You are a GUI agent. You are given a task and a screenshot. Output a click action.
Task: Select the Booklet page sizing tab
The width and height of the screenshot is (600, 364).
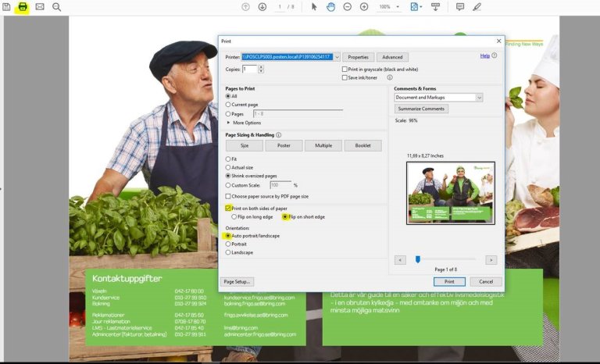[x=363, y=146]
